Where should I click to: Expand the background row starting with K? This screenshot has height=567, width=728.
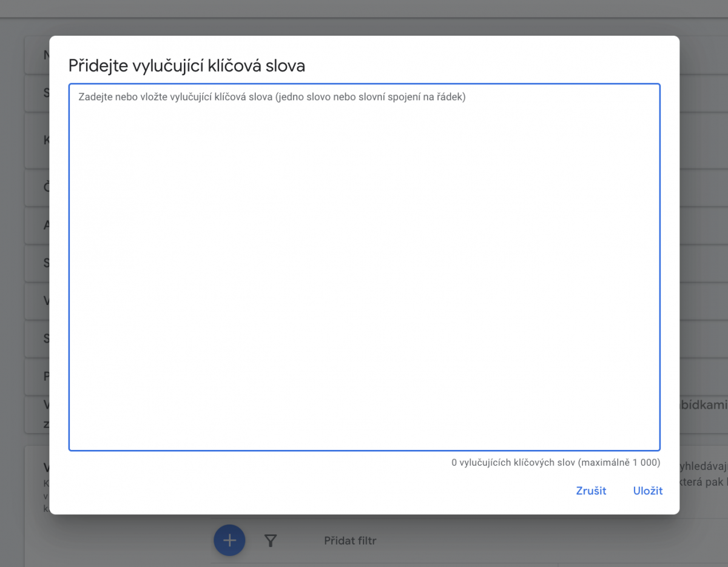coord(38,141)
